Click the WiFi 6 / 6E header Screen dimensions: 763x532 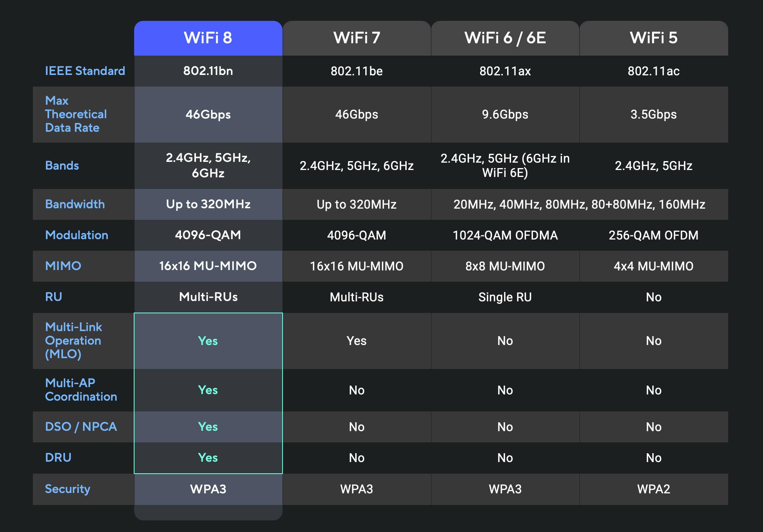click(x=505, y=38)
